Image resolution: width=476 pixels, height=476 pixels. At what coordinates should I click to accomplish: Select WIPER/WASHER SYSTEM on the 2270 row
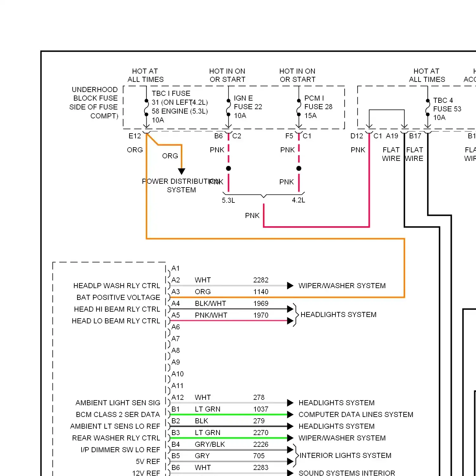342,438
